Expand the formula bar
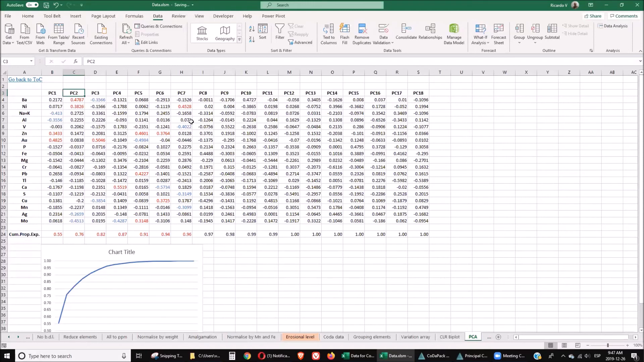Screen dimensions: 644x362 coord(640,61)
